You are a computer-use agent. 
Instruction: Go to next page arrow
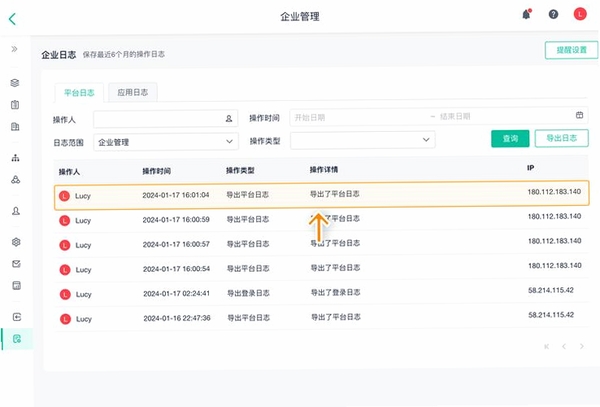pos(582,347)
